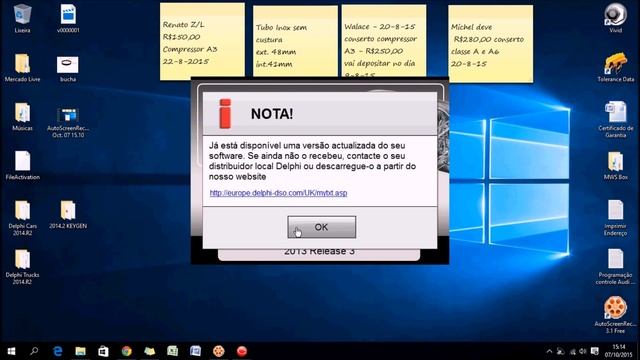Select the Imprimir Endereço file
The height and width of the screenshot is (360, 640).
616,218
